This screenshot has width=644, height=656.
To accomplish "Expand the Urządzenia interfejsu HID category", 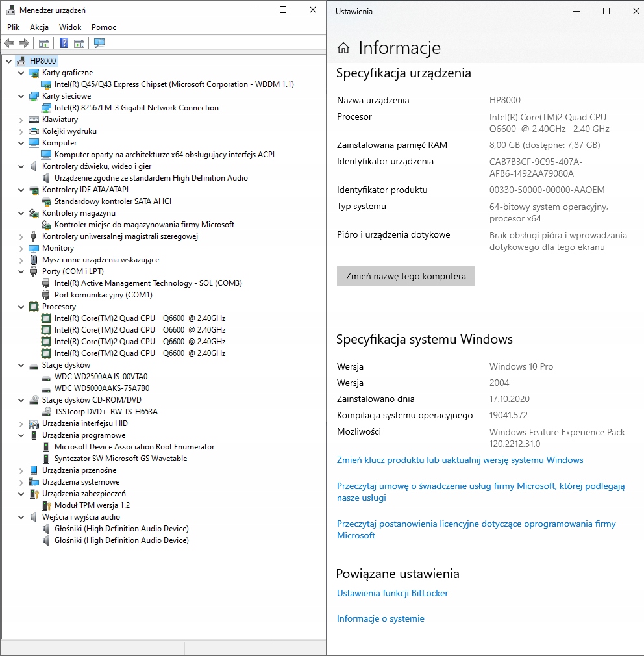I will tap(21, 424).
